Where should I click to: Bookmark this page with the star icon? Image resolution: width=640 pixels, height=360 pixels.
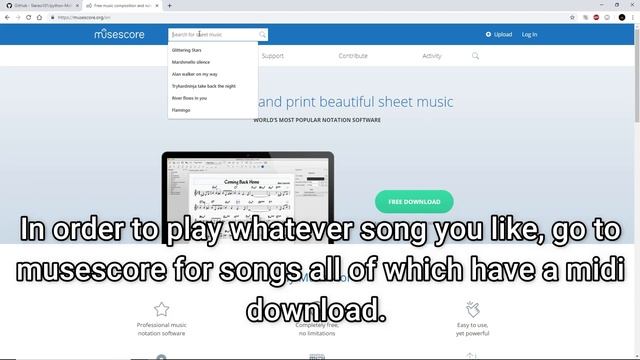[572, 18]
